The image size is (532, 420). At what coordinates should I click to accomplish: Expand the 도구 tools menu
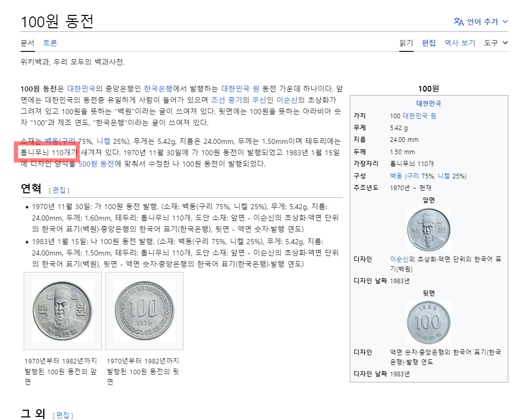pos(495,43)
